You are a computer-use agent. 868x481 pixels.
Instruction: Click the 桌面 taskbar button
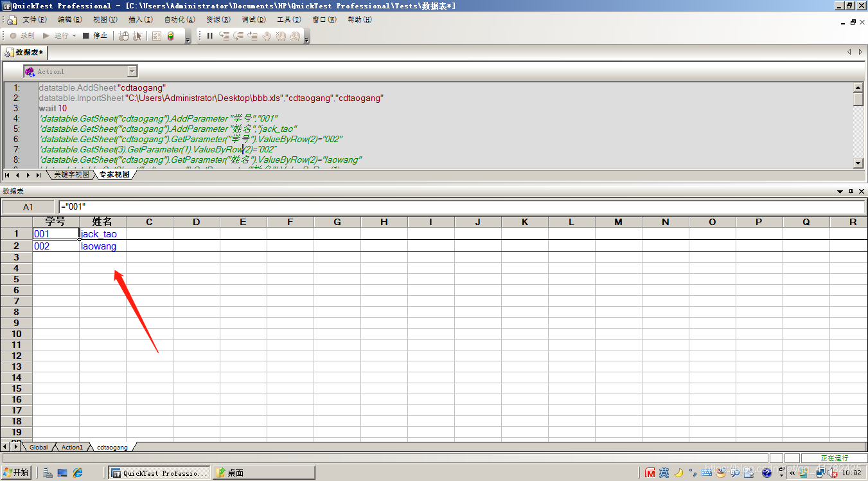coord(264,473)
